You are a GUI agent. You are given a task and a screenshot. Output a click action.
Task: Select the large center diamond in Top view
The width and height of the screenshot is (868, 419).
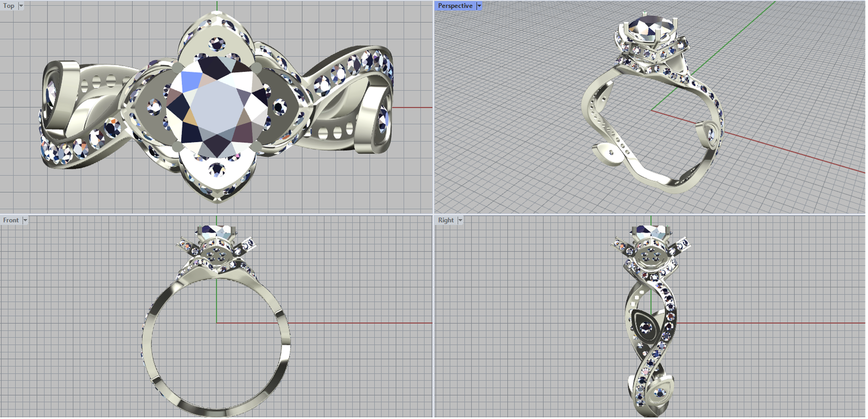pos(217,107)
